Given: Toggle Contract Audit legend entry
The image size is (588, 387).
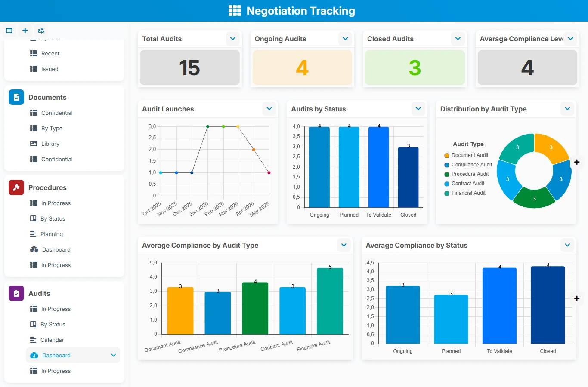Looking at the screenshot, I should point(464,184).
